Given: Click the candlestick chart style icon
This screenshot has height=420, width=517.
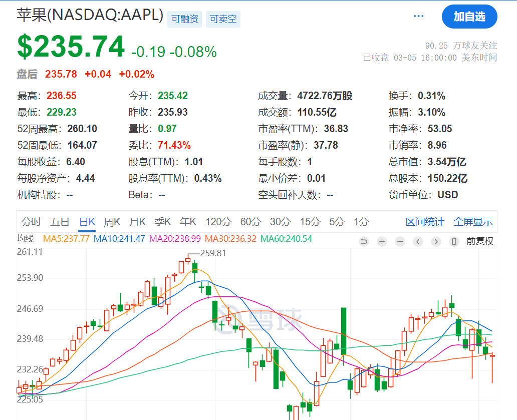Looking at the screenshot, I should [454, 242].
